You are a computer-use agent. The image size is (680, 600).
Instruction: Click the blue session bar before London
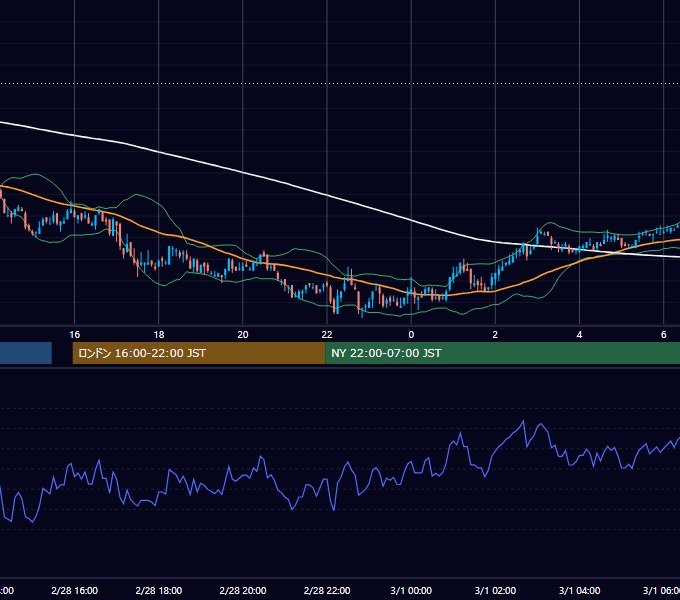coord(26,353)
